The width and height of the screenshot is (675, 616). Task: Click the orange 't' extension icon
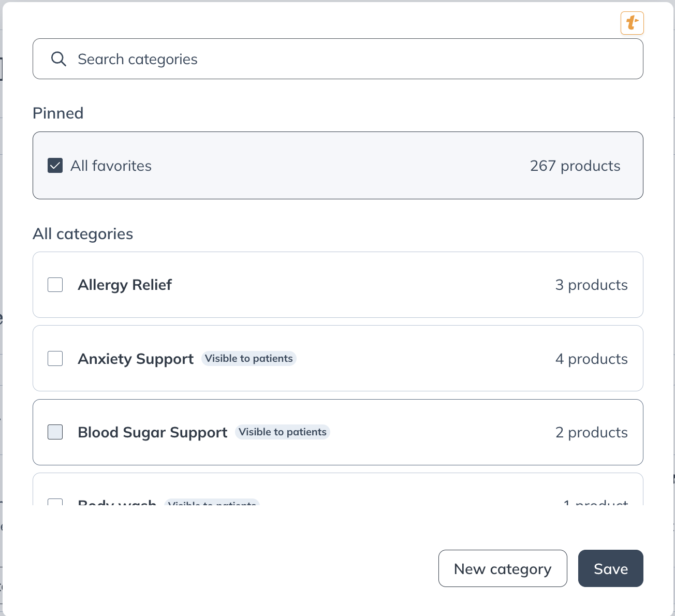coord(632,23)
